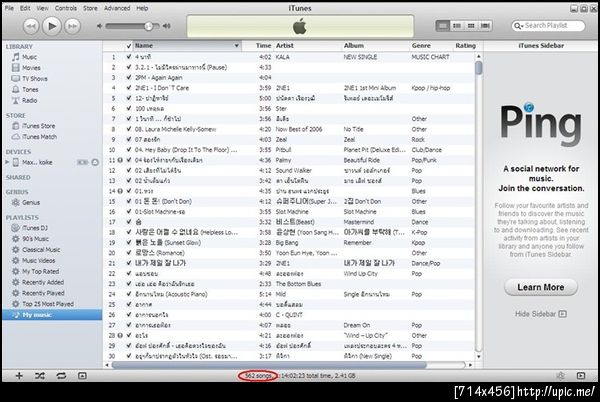Skip forward to next track
Viewport: 600px width, 402px height.
coord(72,26)
